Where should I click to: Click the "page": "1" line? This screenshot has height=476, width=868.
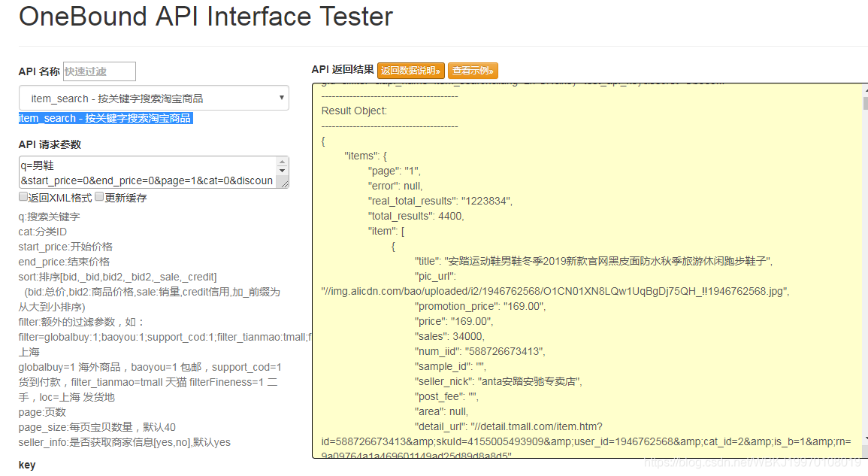[x=394, y=171]
